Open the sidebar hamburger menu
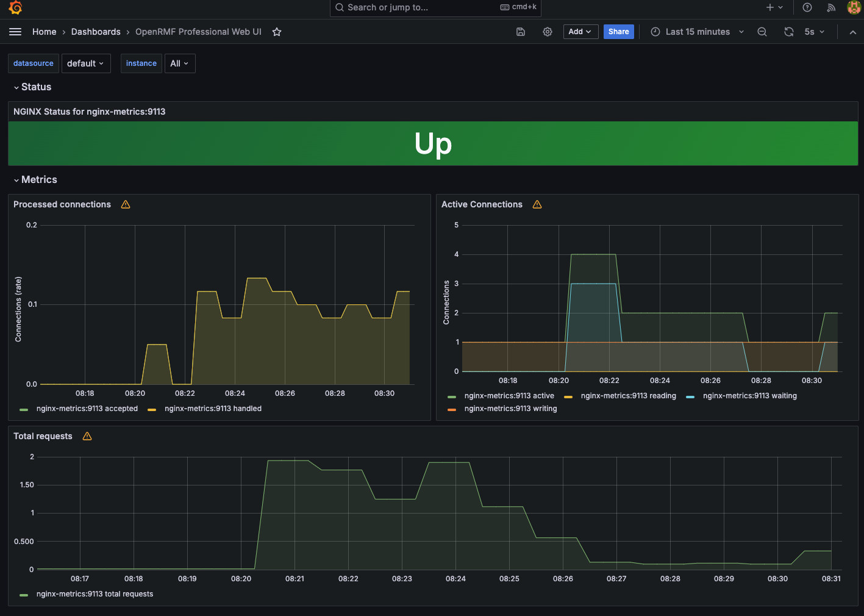The width and height of the screenshot is (864, 616). pyautogui.click(x=15, y=32)
